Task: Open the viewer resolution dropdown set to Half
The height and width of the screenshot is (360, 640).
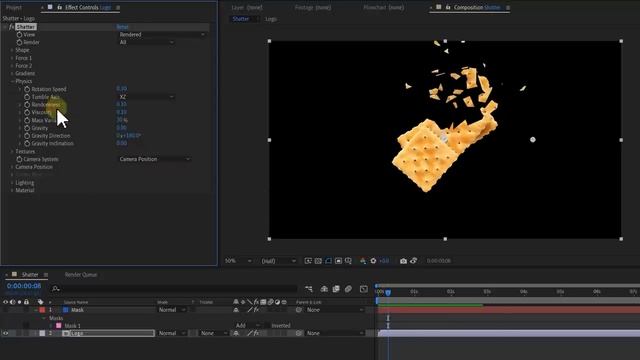Action: (278, 261)
